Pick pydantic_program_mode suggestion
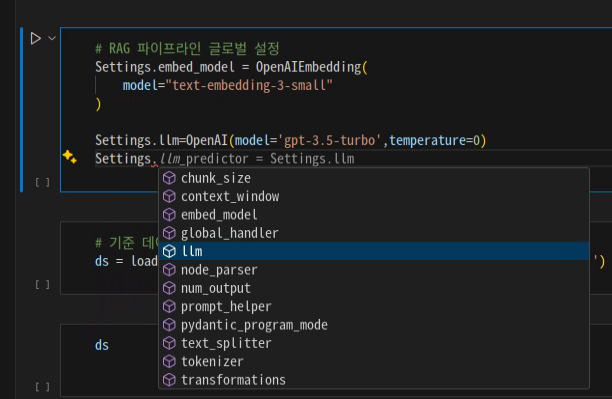 coord(374,325)
